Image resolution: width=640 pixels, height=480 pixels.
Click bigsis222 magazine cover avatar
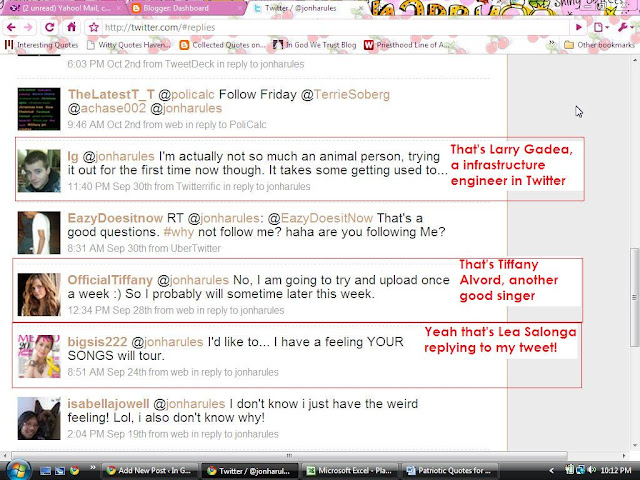[x=39, y=356]
